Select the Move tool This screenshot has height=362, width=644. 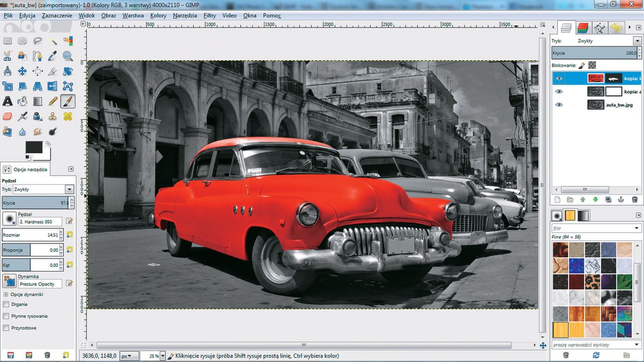point(23,71)
